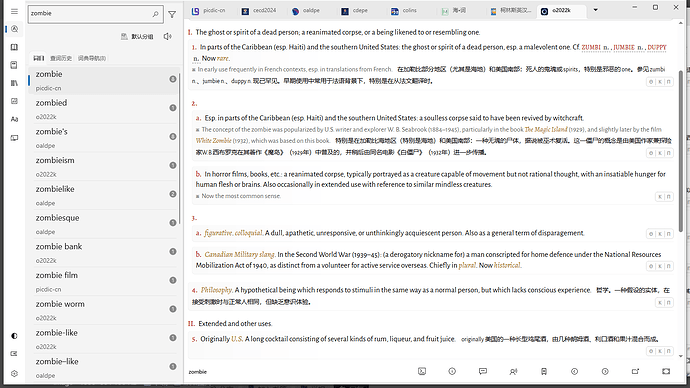Click the speaker pronunciation icon

tap(168, 37)
